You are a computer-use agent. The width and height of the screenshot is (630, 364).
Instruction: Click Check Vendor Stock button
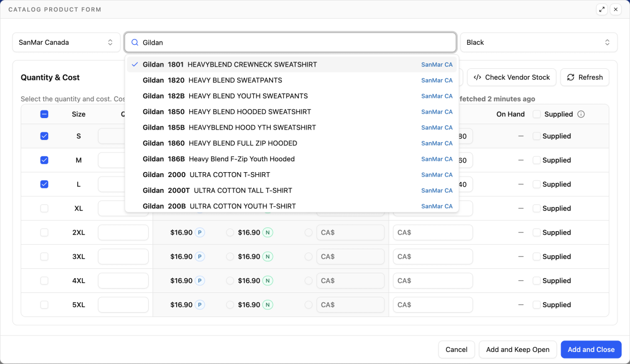tap(511, 77)
